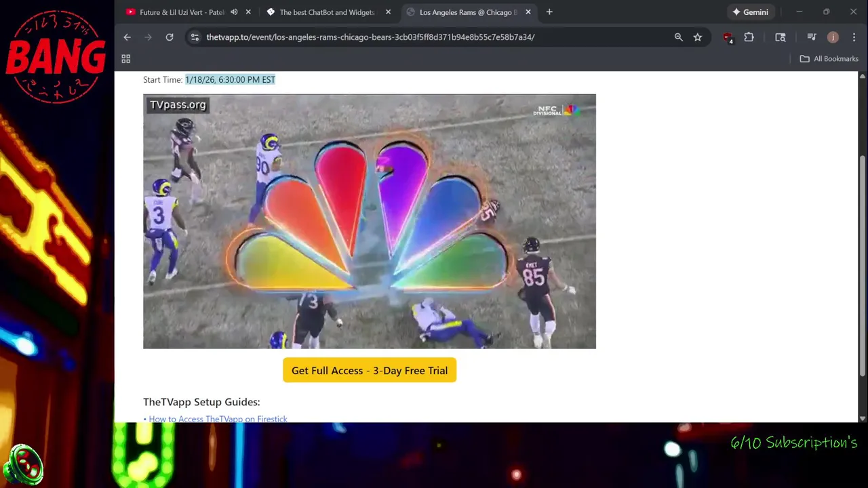
Task: Open a new tab
Action: pyautogui.click(x=549, y=12)
